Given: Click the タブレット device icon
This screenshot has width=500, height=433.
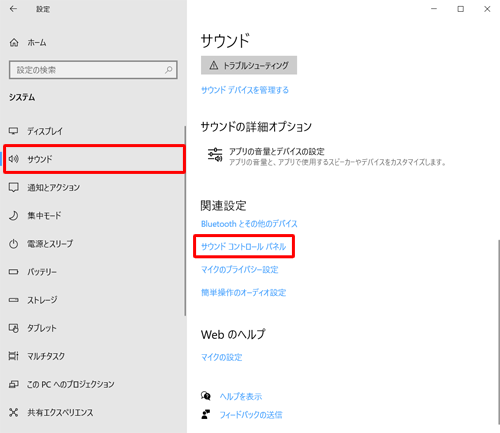Looking at the screenshot, I should (x=13, y=328).
